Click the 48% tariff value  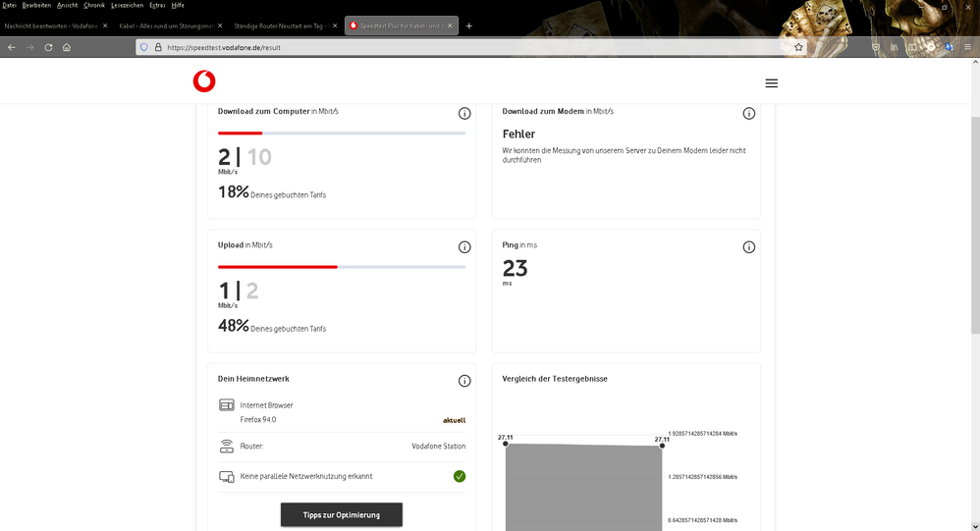tap(233, 326)
